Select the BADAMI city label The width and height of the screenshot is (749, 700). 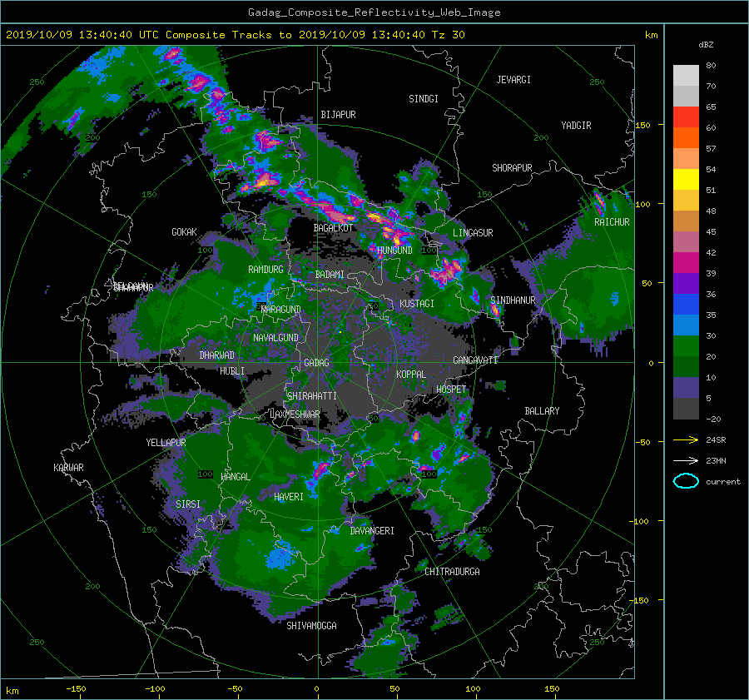click(x=330, y=275)
